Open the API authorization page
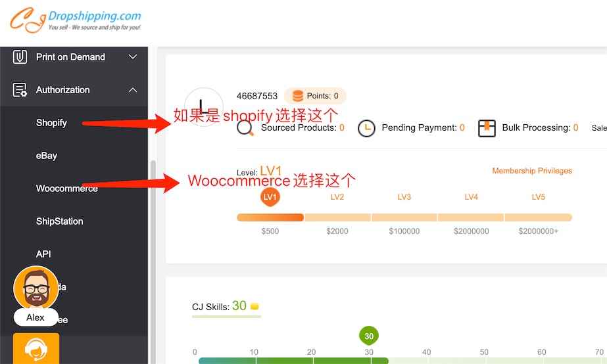 [43, 254]
